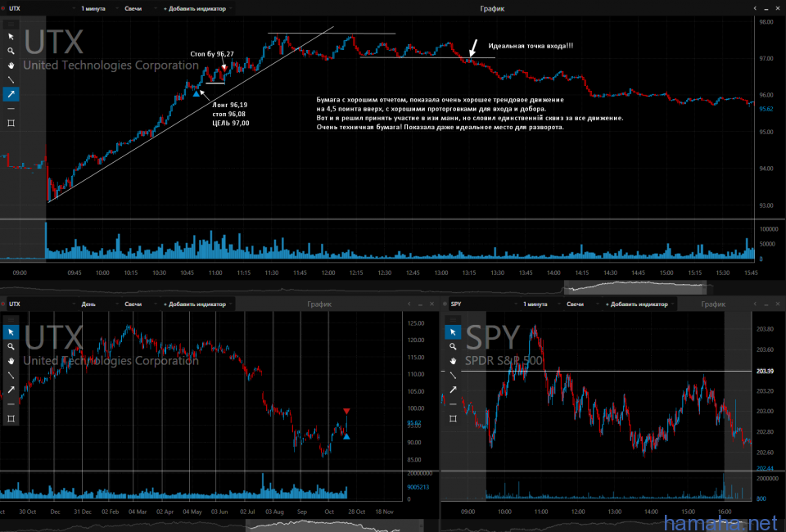Viewport: 786px width, 532px height.
Task: Select the highlighted pointer tool in the SPY chart
Action: tap(453, 332)
